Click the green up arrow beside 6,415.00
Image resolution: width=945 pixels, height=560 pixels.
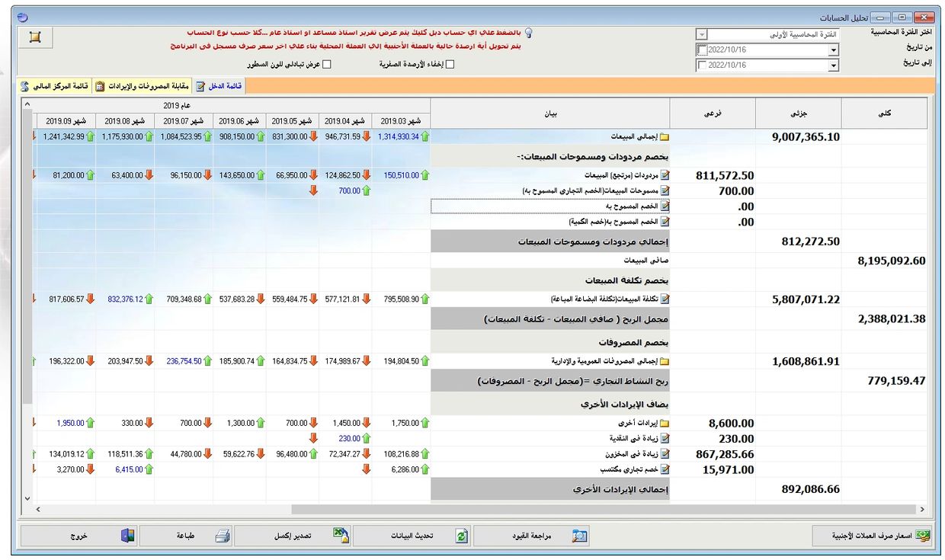(x=149, y=469)
